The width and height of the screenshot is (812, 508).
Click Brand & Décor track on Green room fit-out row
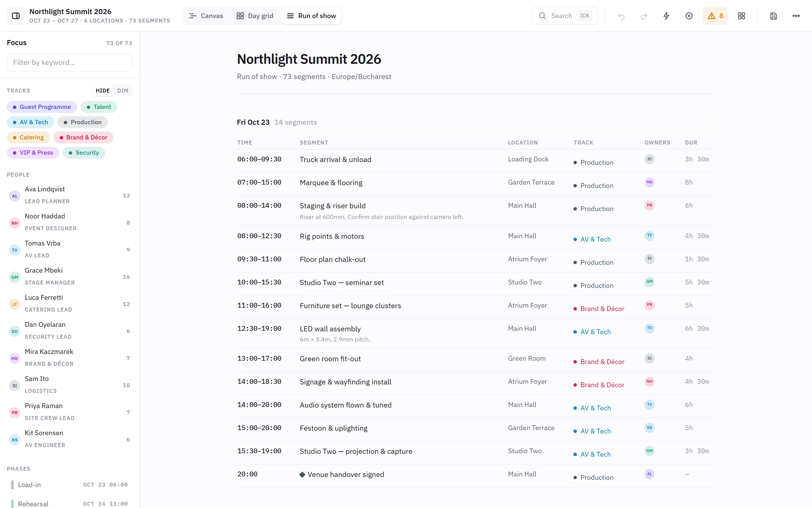599,362
